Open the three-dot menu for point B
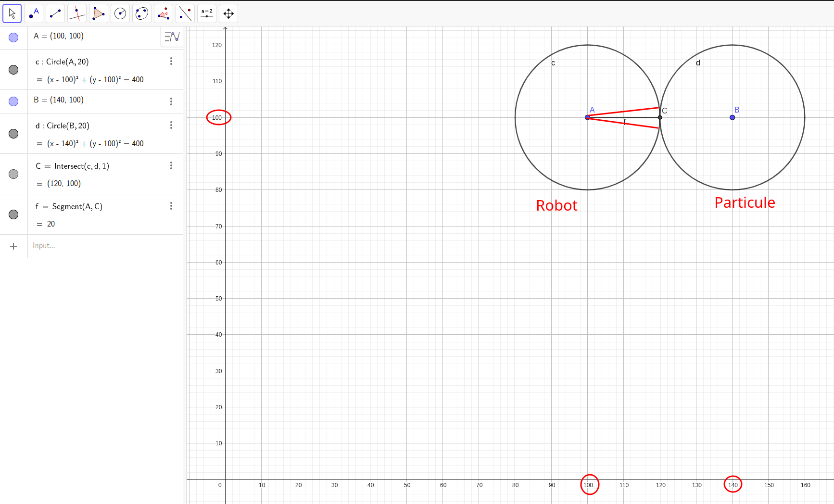 click(x=171, y=101)
